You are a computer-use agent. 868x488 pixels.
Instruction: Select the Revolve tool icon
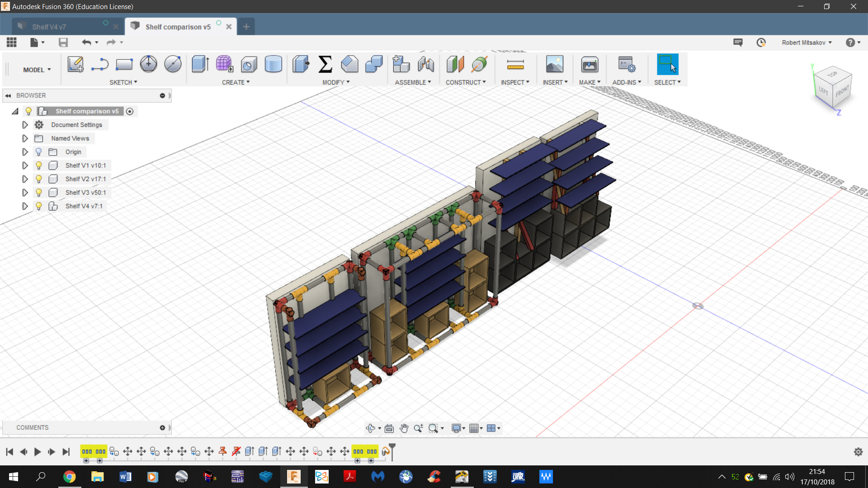coord(249,64)
